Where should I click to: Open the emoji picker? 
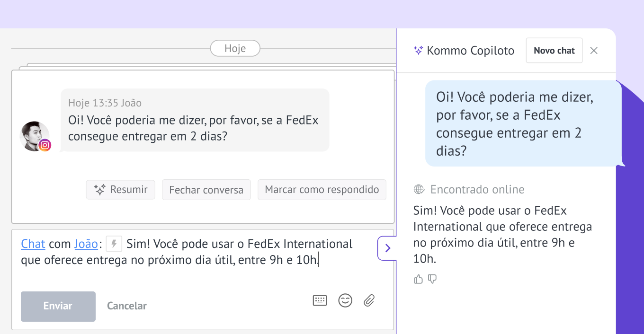click(345, 300)
